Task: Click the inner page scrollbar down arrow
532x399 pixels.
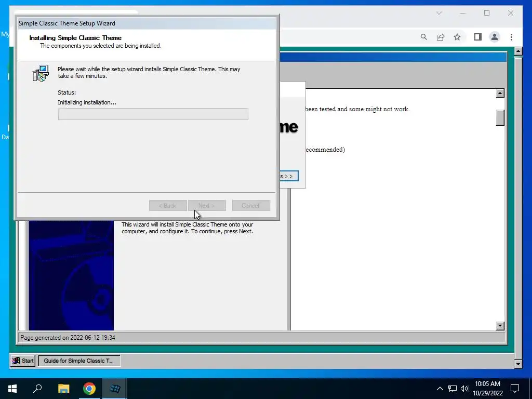Action: click(x=500, y=326)
